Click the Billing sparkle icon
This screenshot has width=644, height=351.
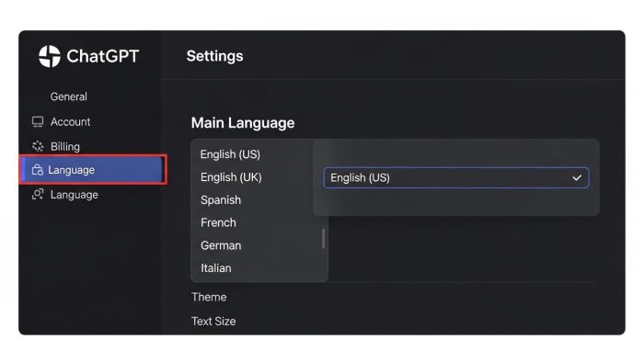pyautogui.click(x=38, y=146)
